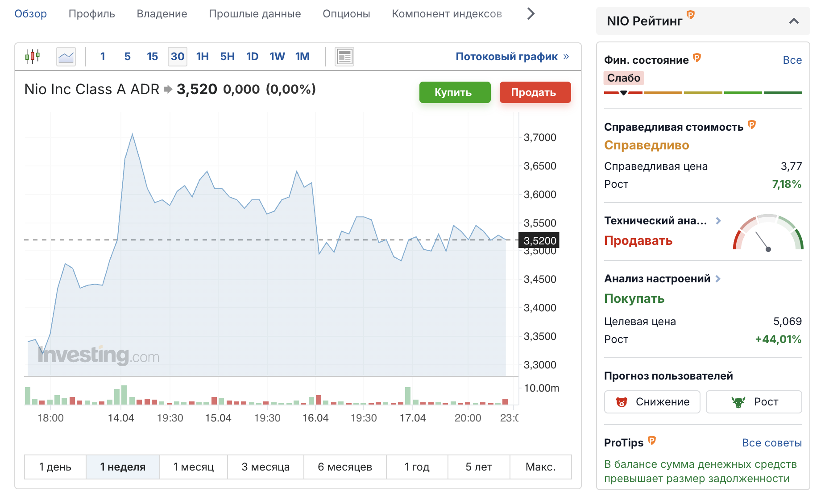Click the 3,77 fair price value
The image size is (829, 504).
791,166
